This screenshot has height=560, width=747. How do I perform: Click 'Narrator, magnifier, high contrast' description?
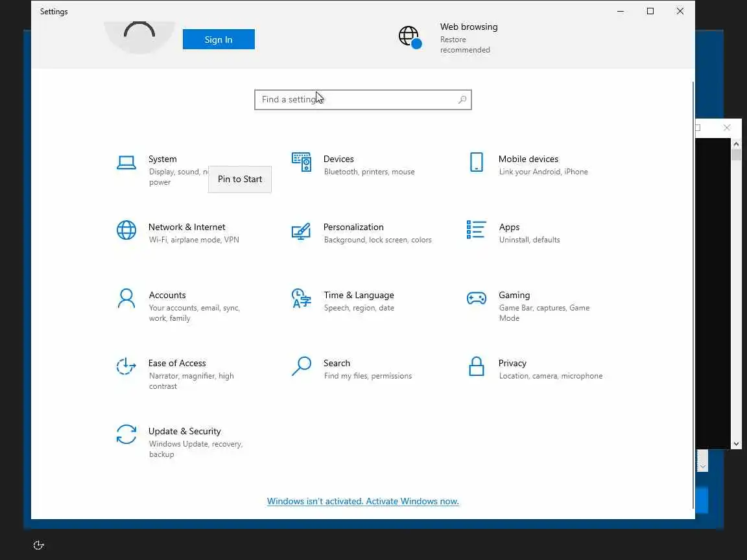tap(191, 381)
